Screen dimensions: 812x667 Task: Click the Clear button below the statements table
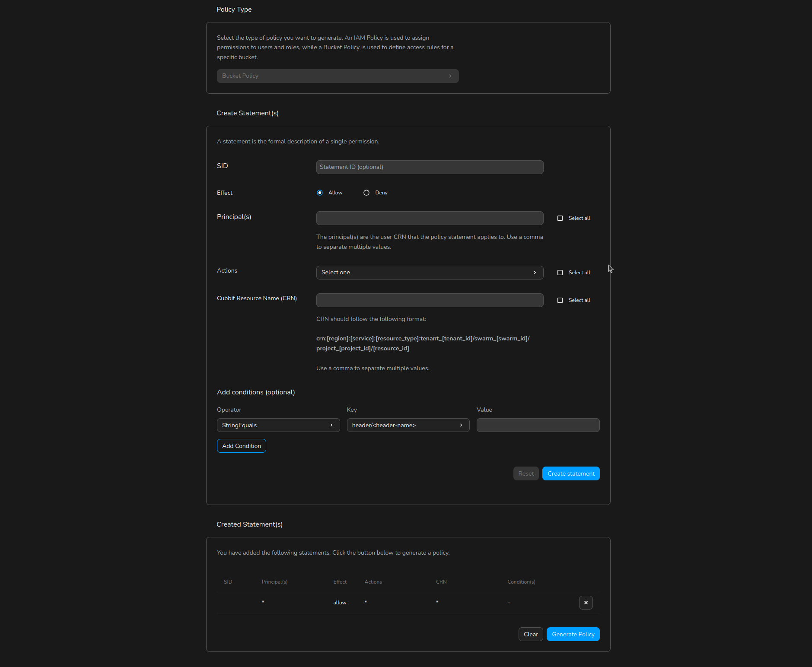[x=530, y=634]
